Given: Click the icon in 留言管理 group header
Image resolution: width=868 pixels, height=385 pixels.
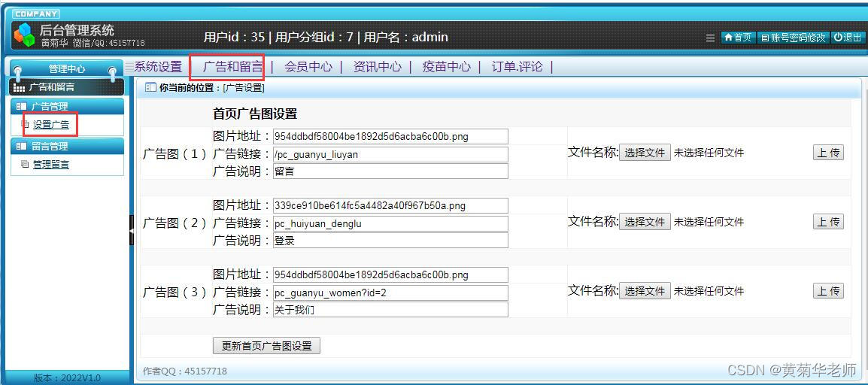Looking at the screenshot, I should (x=22, y=146).
